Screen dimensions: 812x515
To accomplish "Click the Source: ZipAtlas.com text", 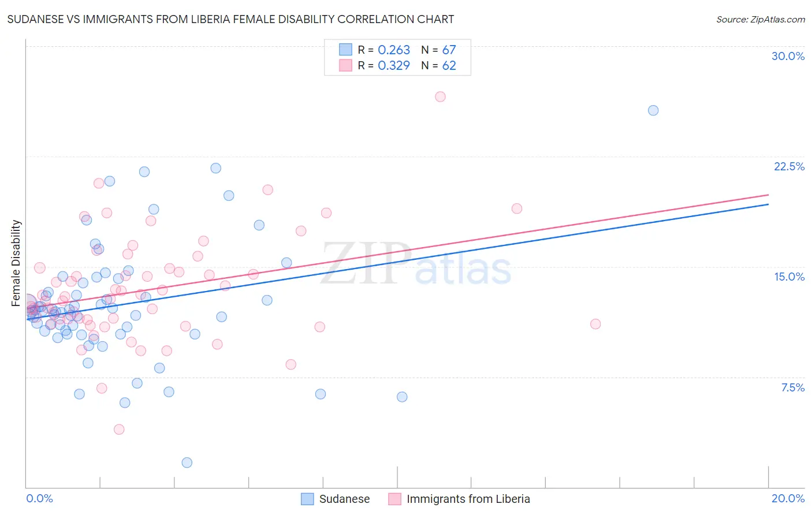I will pos(761,20).
